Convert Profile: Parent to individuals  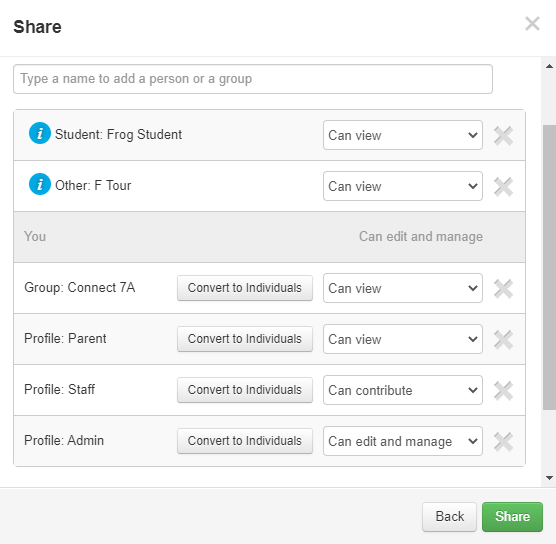click(245, 339)
